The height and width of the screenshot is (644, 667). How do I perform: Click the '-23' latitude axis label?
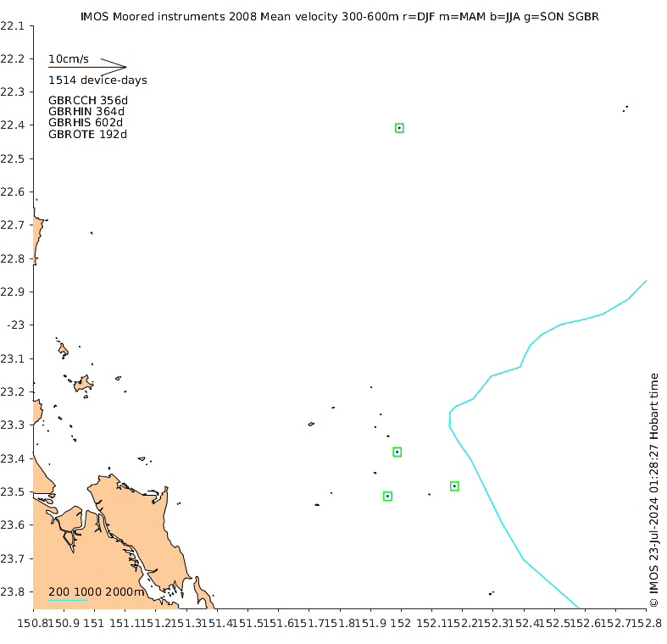[x=16, y=325]
